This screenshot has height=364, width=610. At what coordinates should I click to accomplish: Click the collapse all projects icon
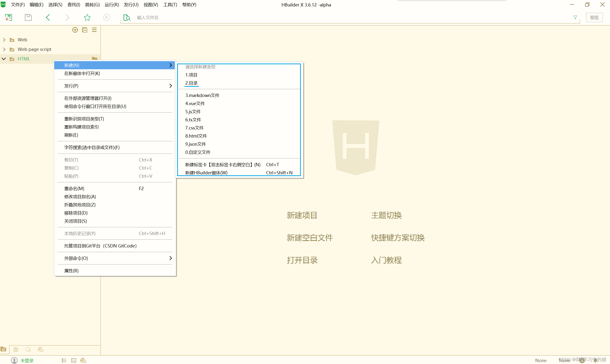pos(84,30)
